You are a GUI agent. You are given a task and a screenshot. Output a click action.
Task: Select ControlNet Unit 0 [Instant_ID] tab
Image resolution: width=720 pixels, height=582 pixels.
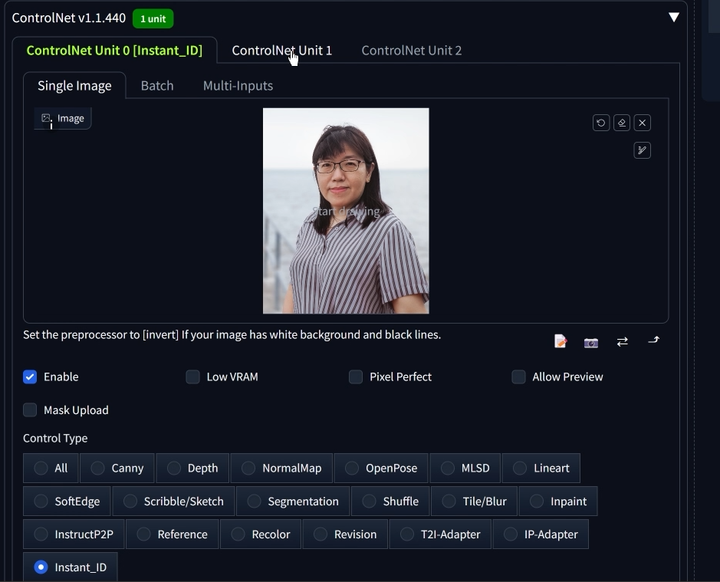tap(114, 51)
